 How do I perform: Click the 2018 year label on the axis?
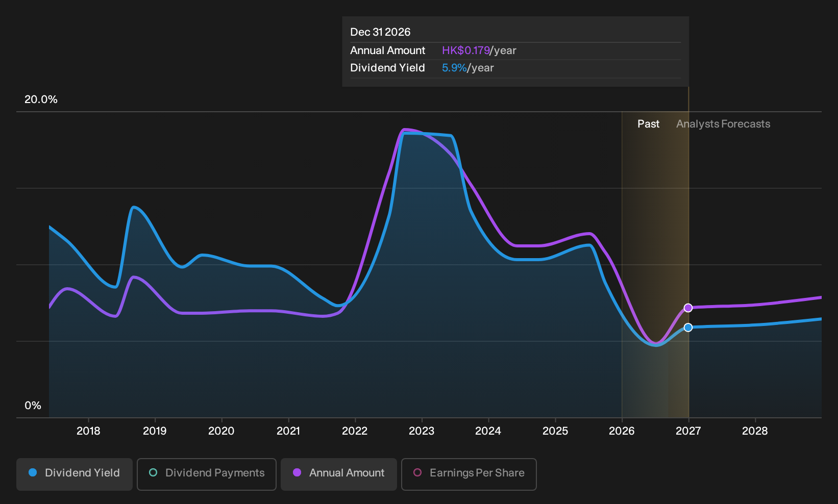coord(88,431)
